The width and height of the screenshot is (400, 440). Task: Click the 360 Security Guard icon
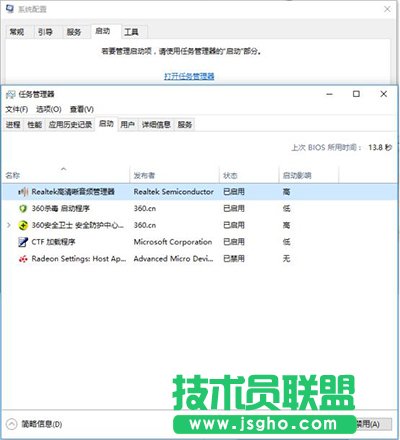(x=23, y=225)
